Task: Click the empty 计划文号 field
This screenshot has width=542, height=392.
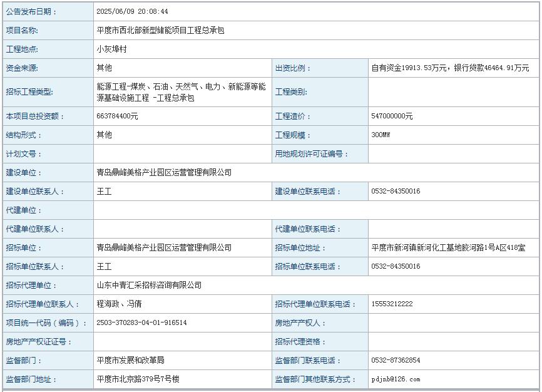Action: coord(182,154)
